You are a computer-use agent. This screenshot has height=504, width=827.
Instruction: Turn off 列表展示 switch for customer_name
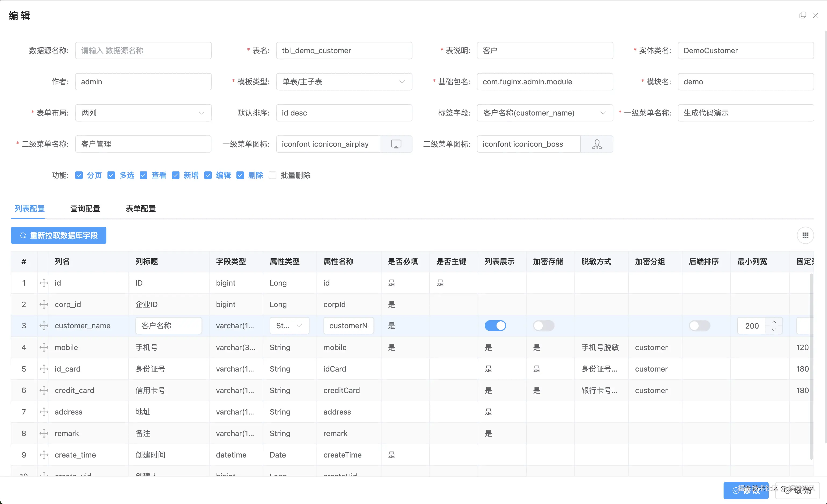pyautogui.click(x=495, y=326)
